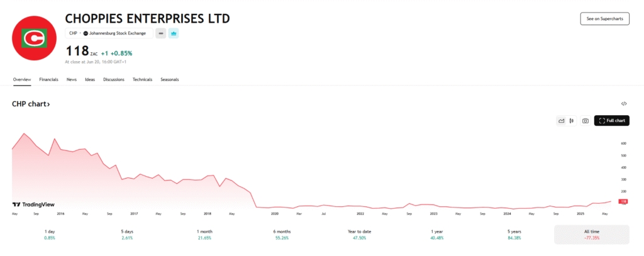The width and height of the screenshot is (644, 256).
Task: Select the 6 months range
Action: tap(281, 235)
